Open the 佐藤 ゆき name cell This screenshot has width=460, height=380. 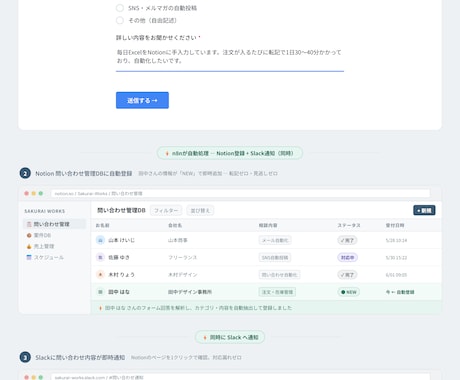point(119,258)
